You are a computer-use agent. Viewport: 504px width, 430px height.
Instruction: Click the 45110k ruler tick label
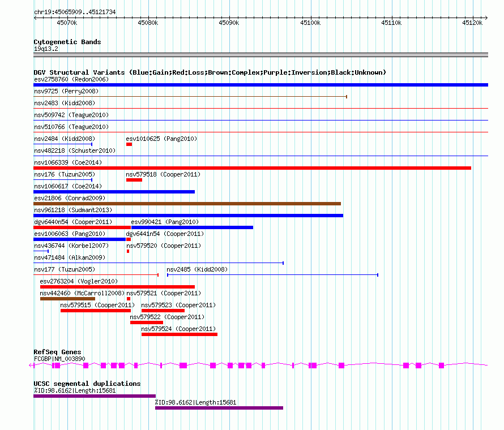click(x=391, y=23)
